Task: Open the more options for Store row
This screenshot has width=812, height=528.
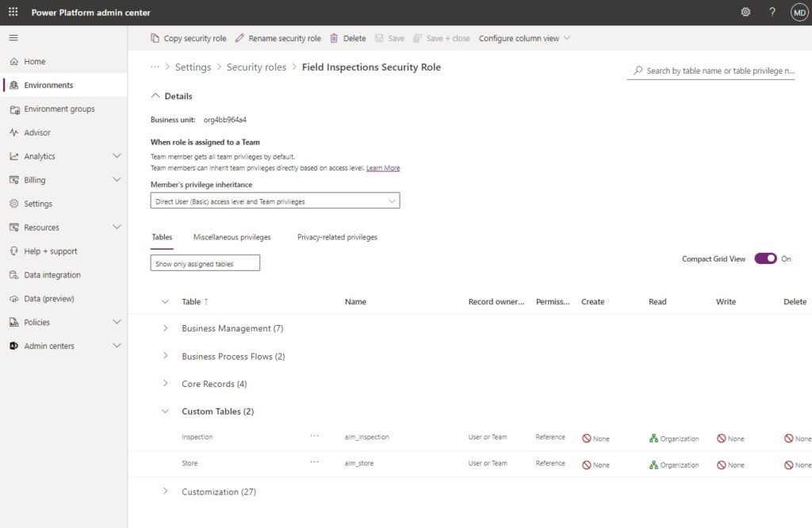Action: (314, 462)
